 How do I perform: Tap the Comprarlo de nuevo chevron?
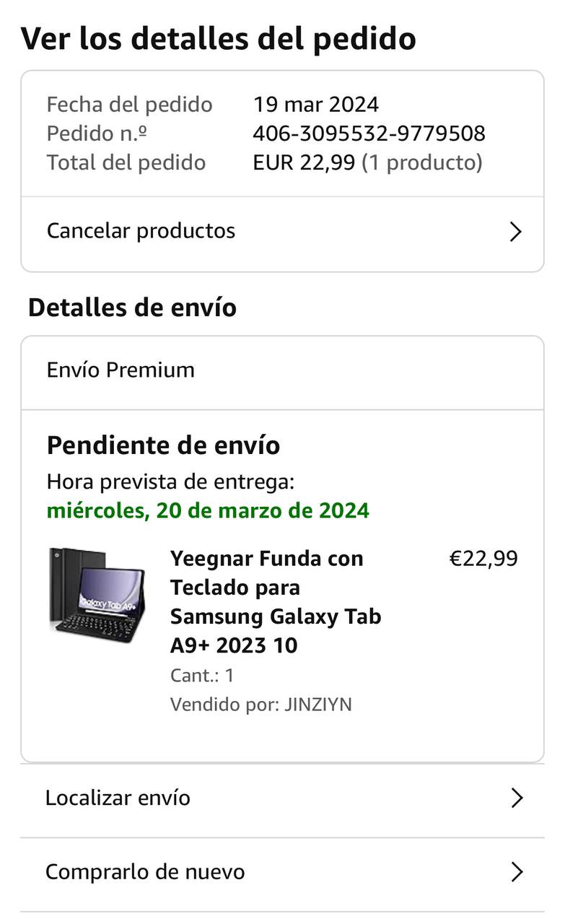pyautogui.click(x=517, y=872)
